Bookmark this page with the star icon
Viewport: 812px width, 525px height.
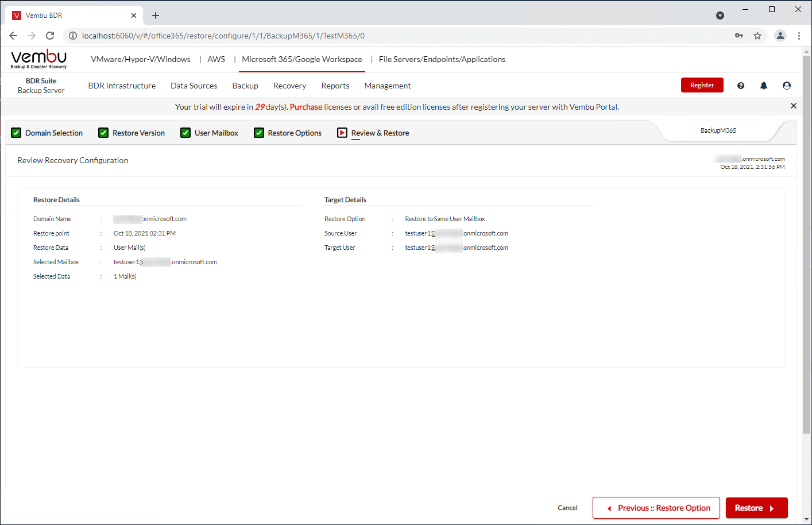coord(757,36)
